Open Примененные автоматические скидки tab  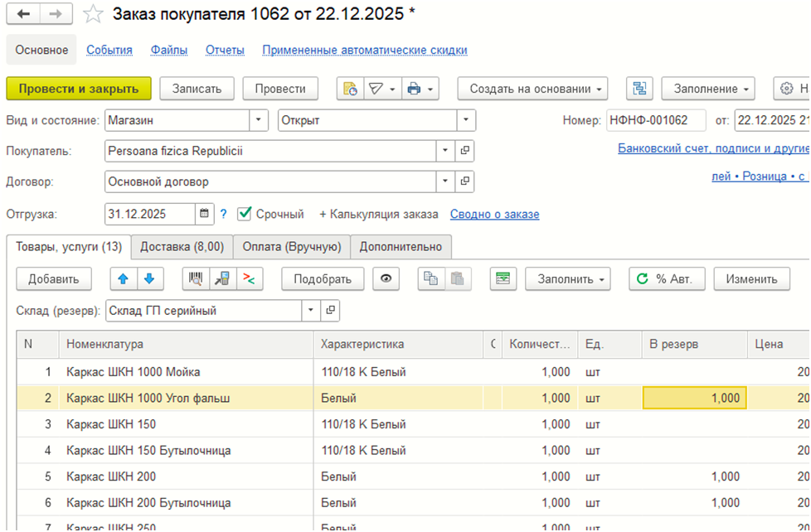click(365, 51)
